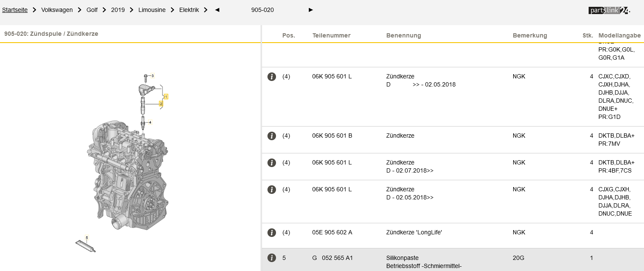Open info for Zündkerze from 02.07.2018
The width and height of the screenshot is (644, 271).
pos(271,163)
